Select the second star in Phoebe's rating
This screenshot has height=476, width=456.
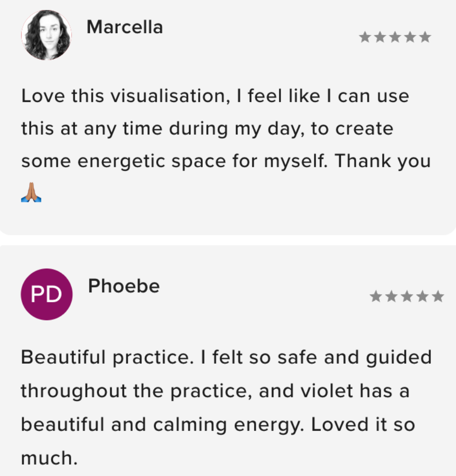(x=391, y=297)
